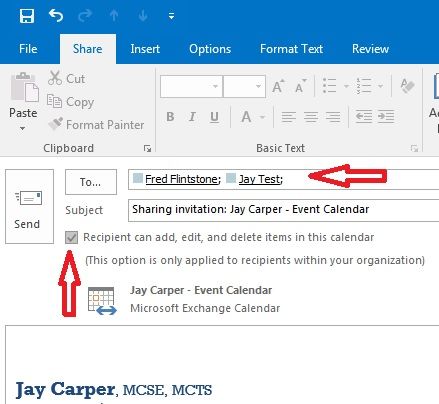Click the Center align text icon
439x404 pixels.
pyautogui.click(x=311, y=117)
